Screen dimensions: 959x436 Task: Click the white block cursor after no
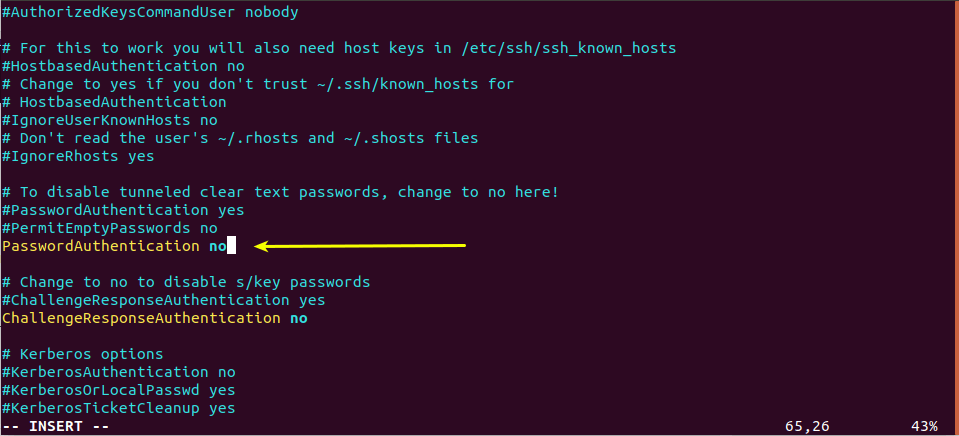[x=231, y=247]
